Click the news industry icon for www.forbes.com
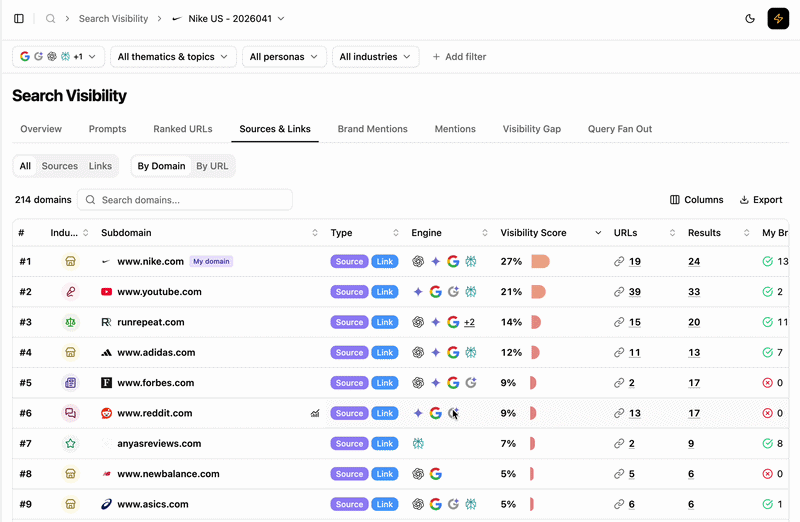This screenshot has width=800, height=522. pyautogui.click(x=70, y=383)
